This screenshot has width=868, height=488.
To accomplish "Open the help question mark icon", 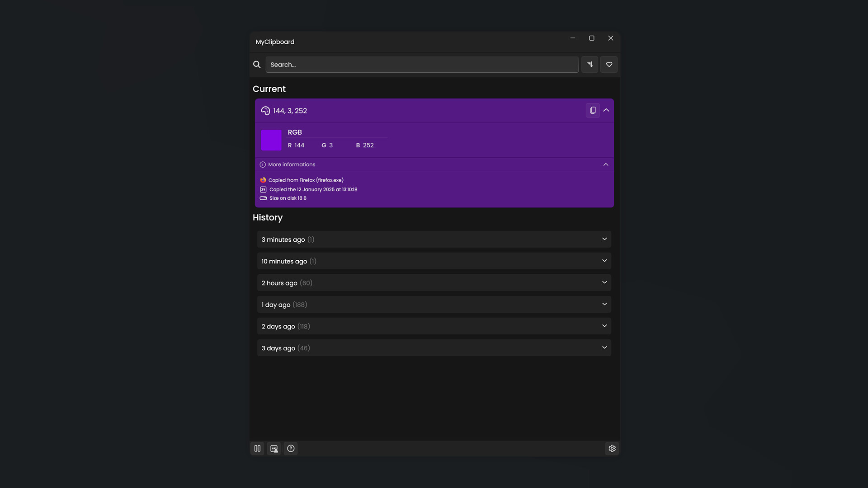I will [x=291, y=448].
